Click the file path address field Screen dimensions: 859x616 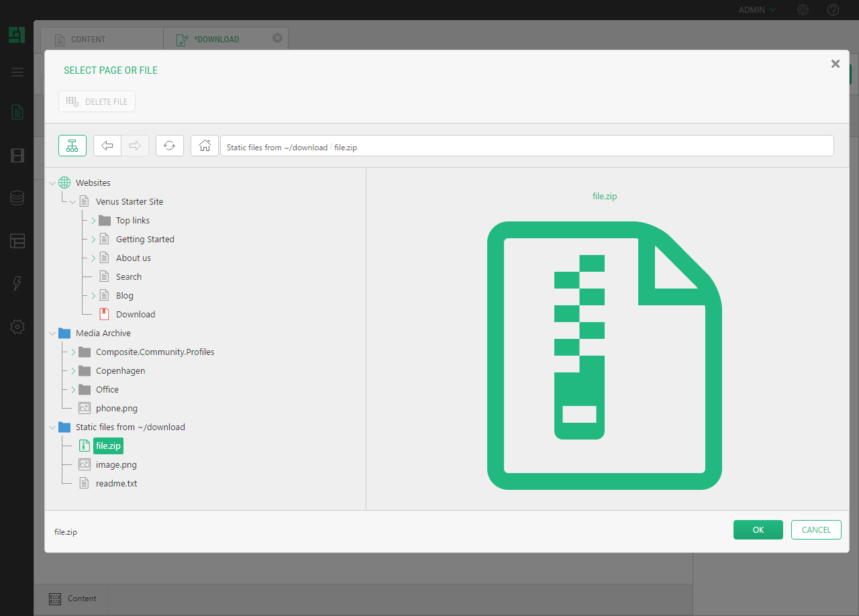point(527,146)
